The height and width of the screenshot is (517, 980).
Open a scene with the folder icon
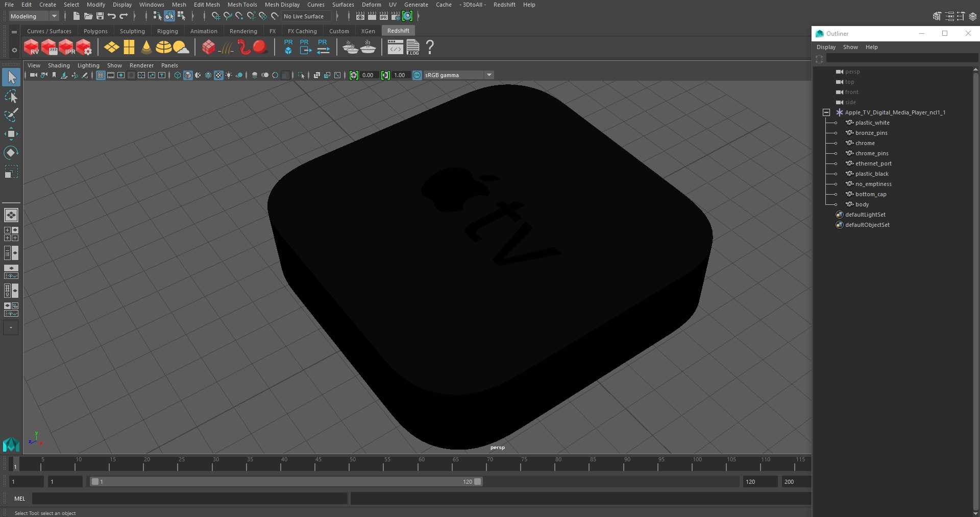click(88, 16)
